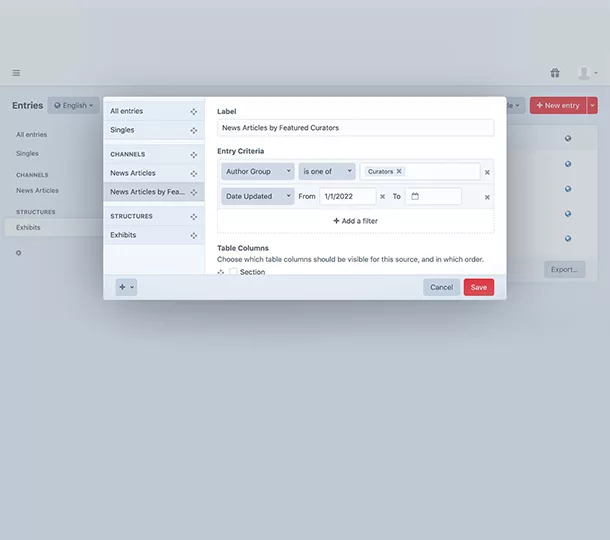Select Singles in background sidebar

click(x=27, y=153)
